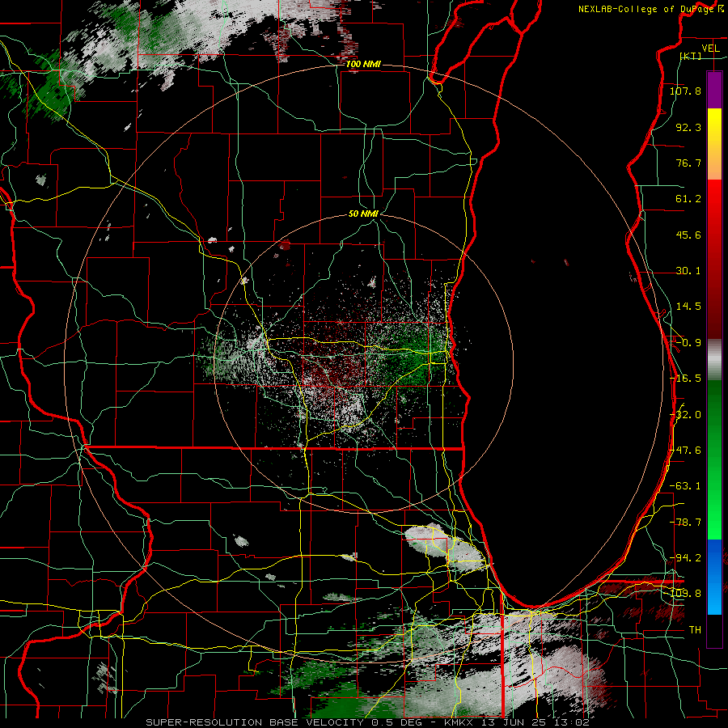Click the 14.5 velocity scale value
728x728 pixels.
click(x=688, y=307)
